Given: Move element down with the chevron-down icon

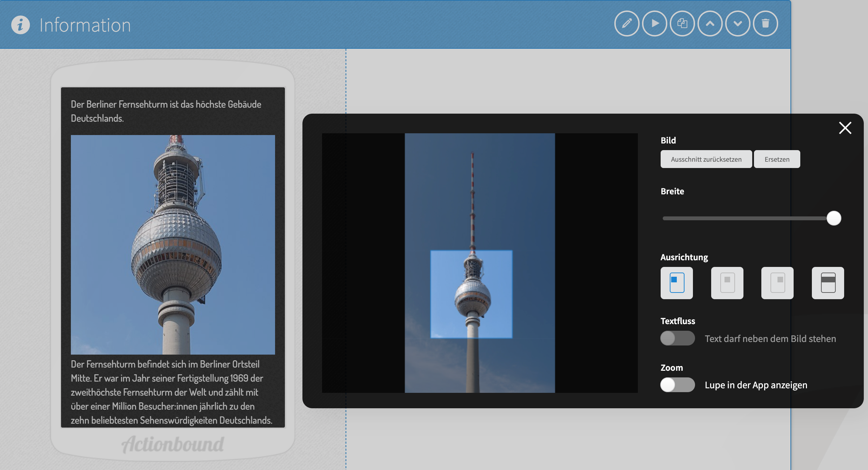Looking at the screenshot, I should [x=738, y=24].
